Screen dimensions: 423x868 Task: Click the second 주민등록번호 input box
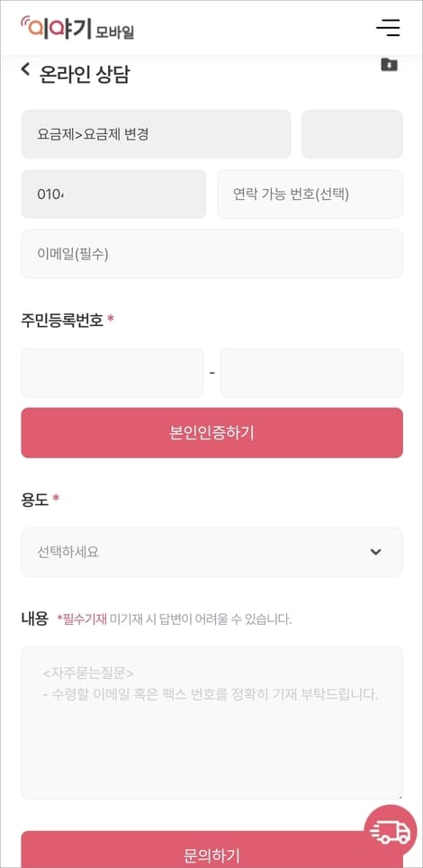[x=311, y=373]
